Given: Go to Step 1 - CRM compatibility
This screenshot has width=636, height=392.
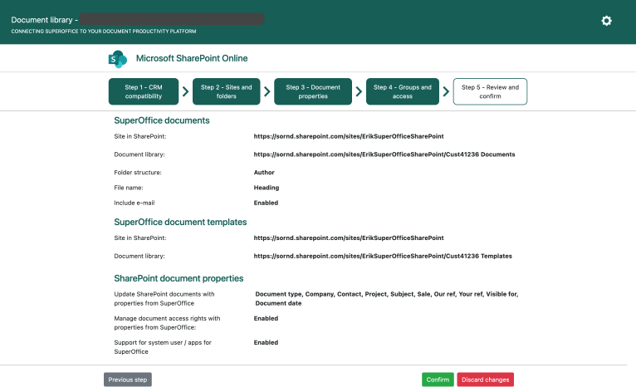Looking at the screenshot, I should pyautogui.click(x=144, y=92).
